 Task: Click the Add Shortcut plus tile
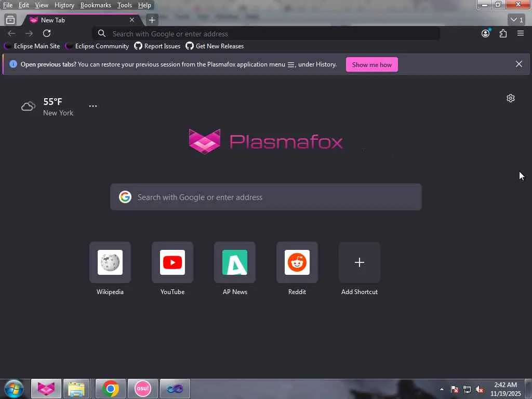click(360, 262)
